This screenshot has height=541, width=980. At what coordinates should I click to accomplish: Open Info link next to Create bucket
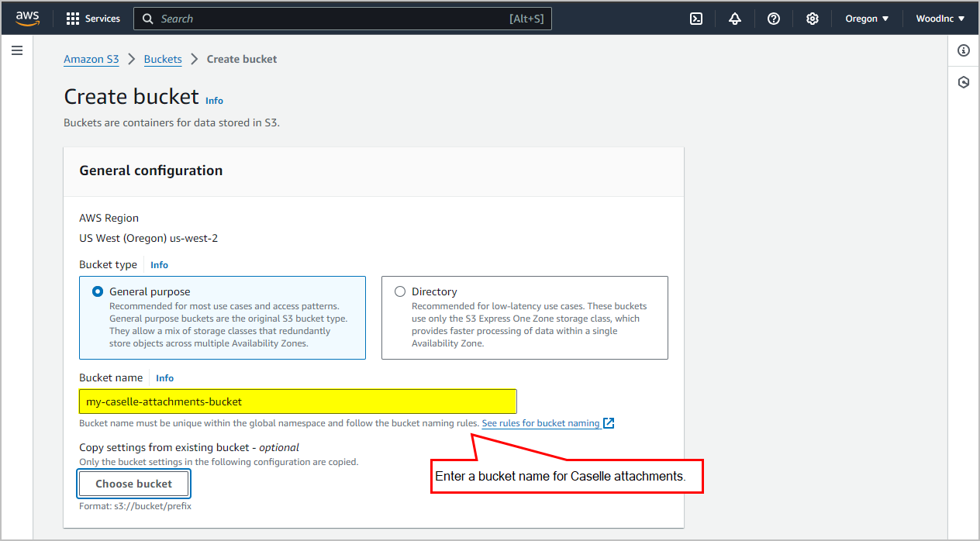214,101
